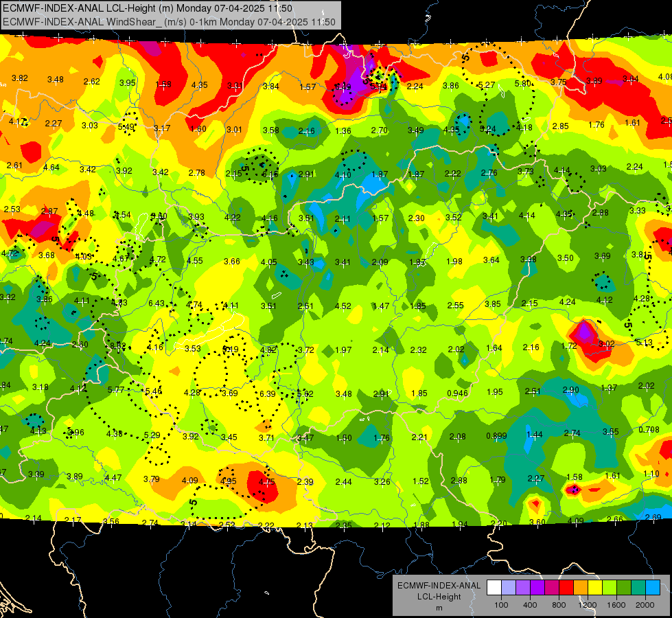672x618 pixels.
Task: Click the wind shear value 1.64
Action: [x=494, y=348]
